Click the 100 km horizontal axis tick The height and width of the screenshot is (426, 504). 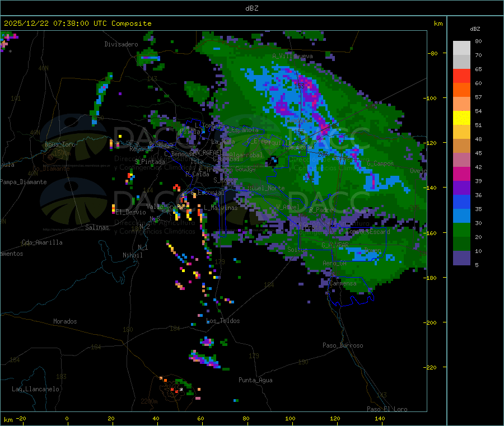point(290,418)
